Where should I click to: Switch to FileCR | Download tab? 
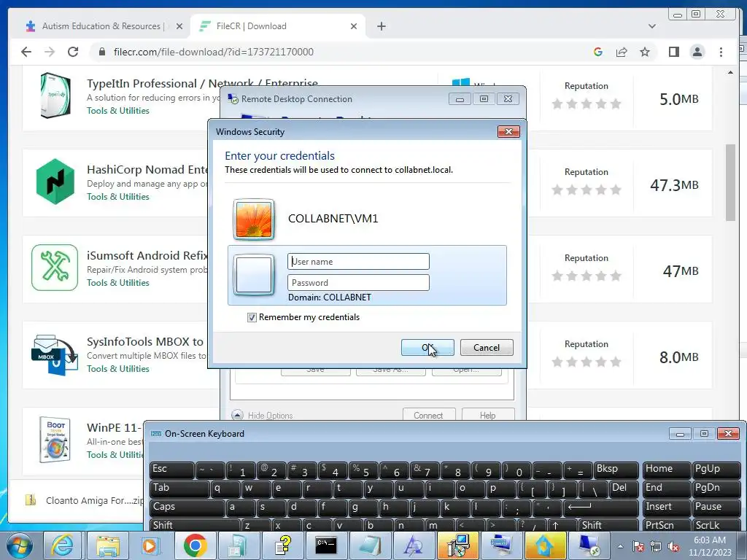279,26
